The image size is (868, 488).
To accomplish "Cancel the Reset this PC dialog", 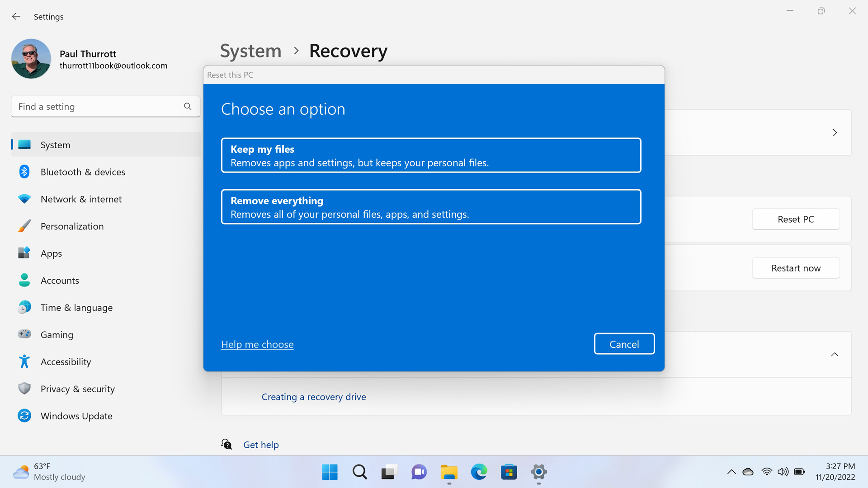I will click(624, 344).
